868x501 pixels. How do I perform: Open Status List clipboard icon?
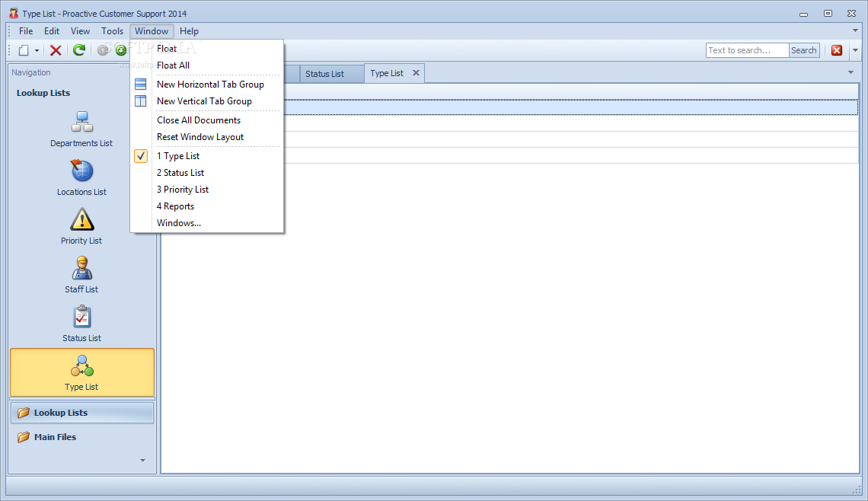[82, 317]
